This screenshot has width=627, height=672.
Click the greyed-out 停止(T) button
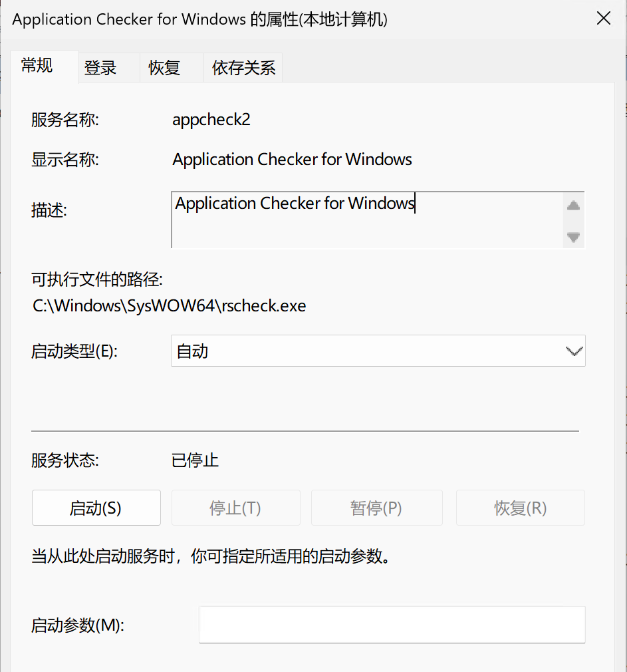235,508
